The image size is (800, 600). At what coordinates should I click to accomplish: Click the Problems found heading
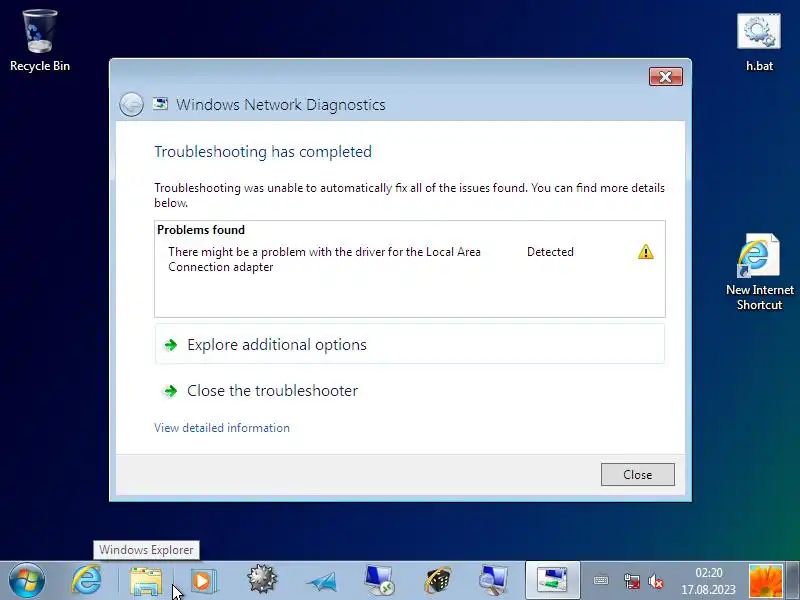click(x=201, y=230)
